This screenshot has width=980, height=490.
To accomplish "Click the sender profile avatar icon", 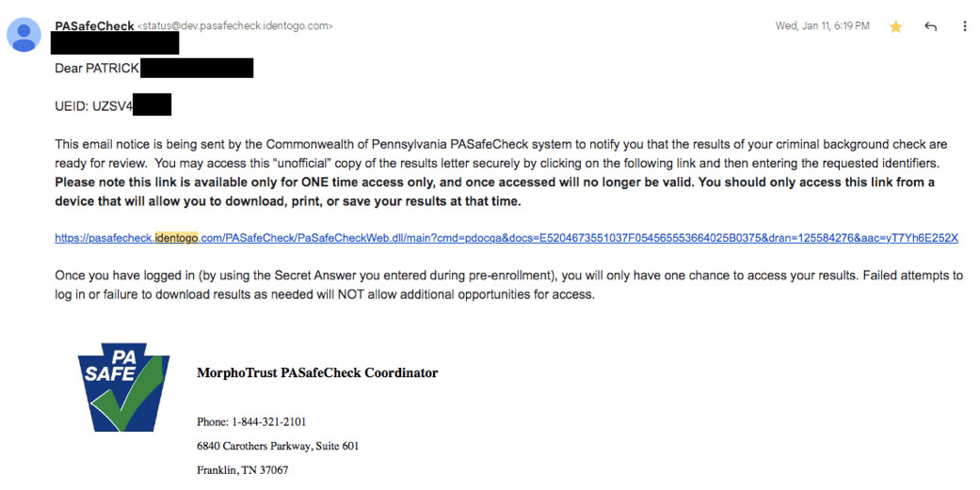I will 23,34.
